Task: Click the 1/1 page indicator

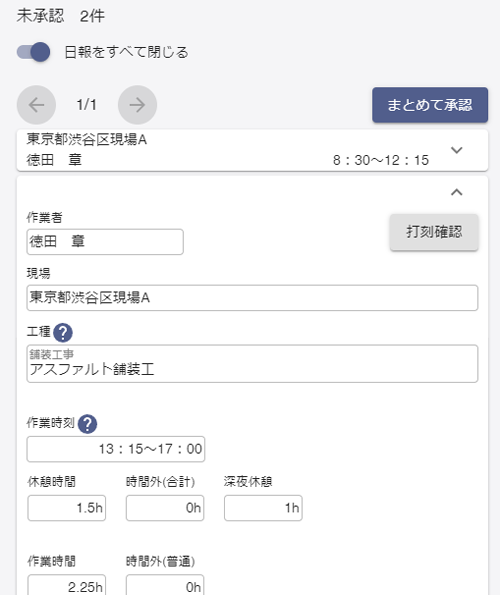Action: [x=86, y=105]
